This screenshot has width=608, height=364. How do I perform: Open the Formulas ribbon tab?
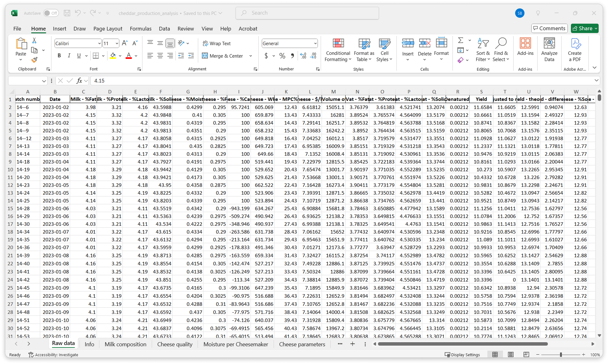141,29
